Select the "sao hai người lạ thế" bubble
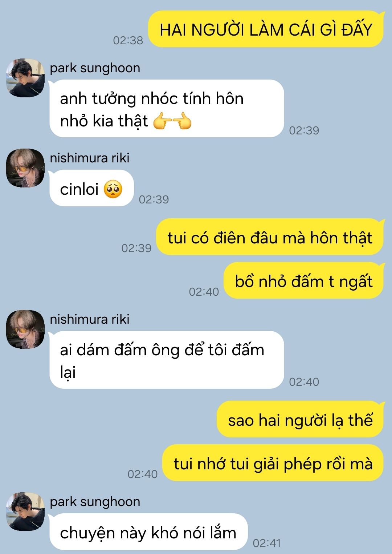 tap(300, 419)
